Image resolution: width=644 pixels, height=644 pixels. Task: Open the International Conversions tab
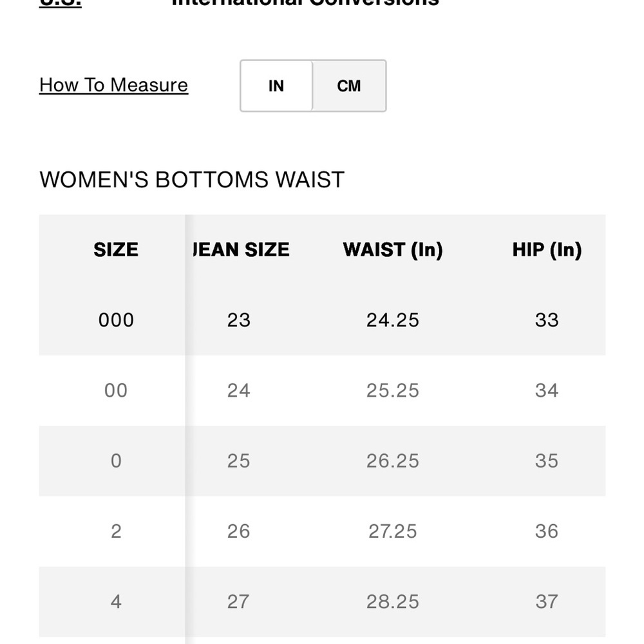click(x=305, y=3)
